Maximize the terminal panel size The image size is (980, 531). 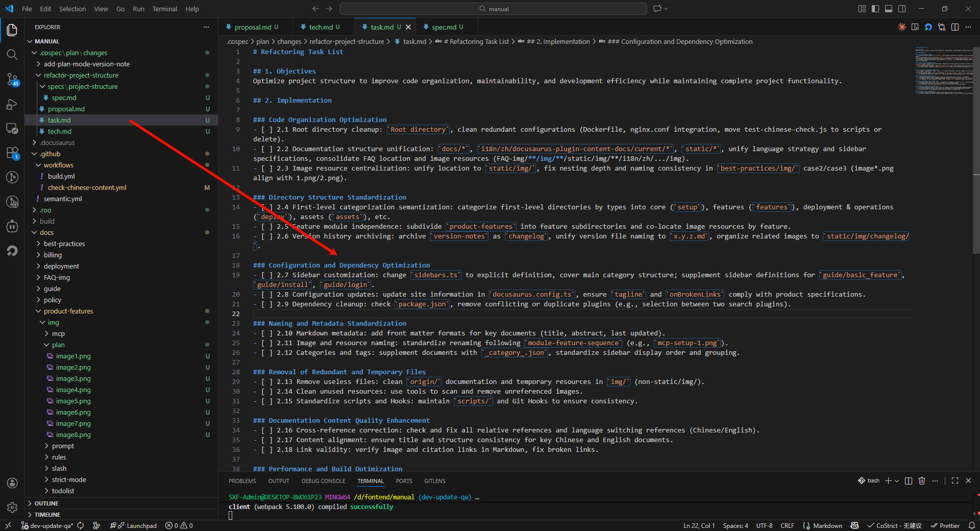955,480
